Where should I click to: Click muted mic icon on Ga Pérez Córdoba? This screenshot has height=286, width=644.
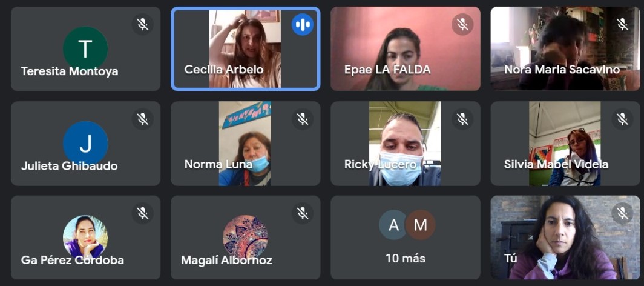coord(142,213)
